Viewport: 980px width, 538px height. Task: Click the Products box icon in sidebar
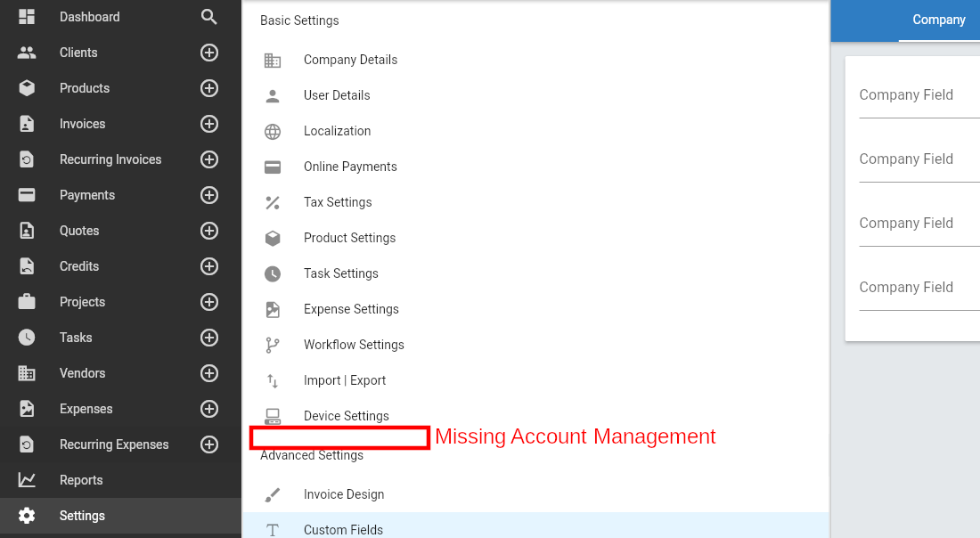[x=26, y=88]
